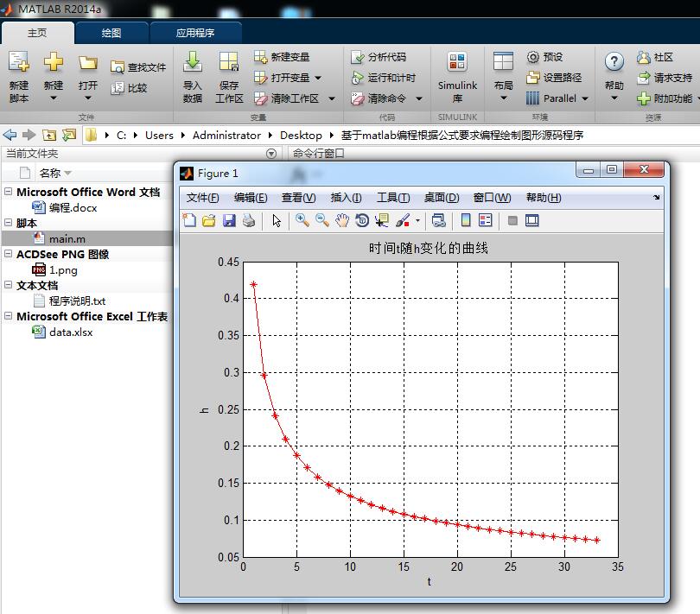
Task: Click Set Path (设置路径) icon
Action: (532, 78)
